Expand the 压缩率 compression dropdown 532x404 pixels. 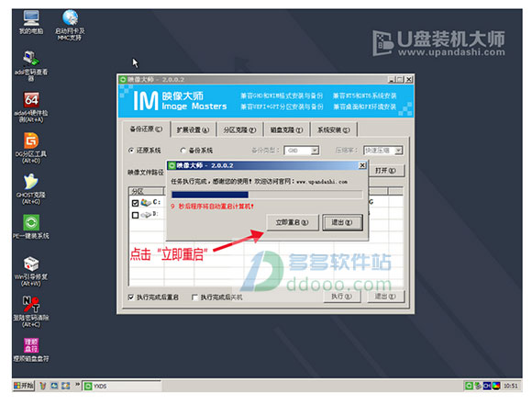point(399,151)
